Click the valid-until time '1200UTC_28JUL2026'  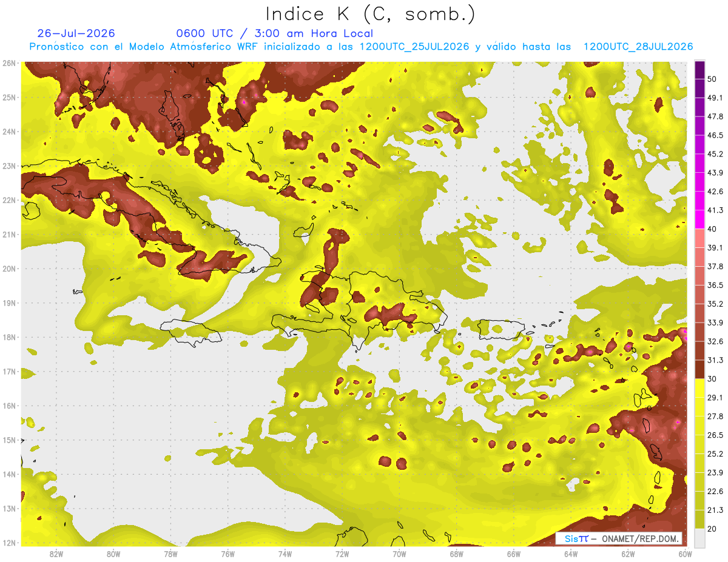[638, 47]
